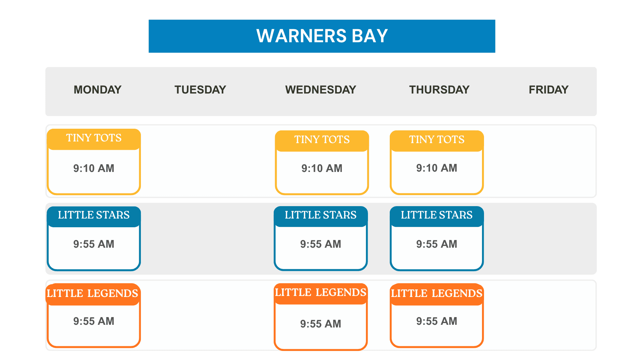
Task: Open Thursday Little Stars 9:55 AM card
Action: point(437,238)
